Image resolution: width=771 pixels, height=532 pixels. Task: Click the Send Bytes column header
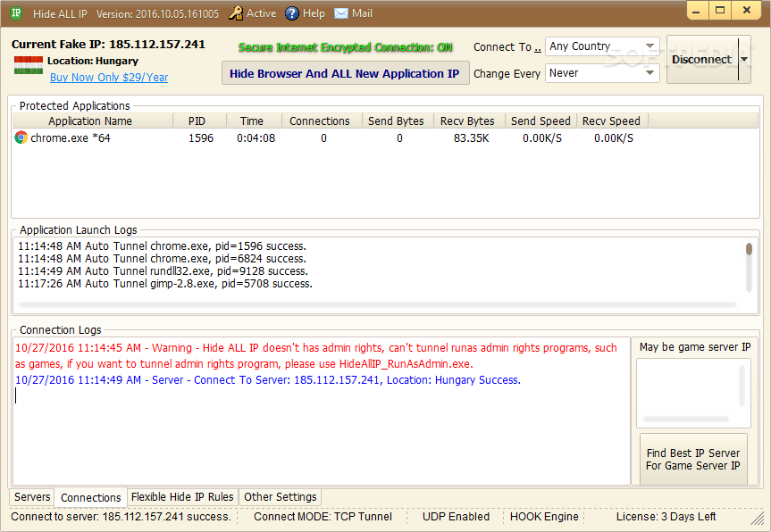(x=398, y=121)
